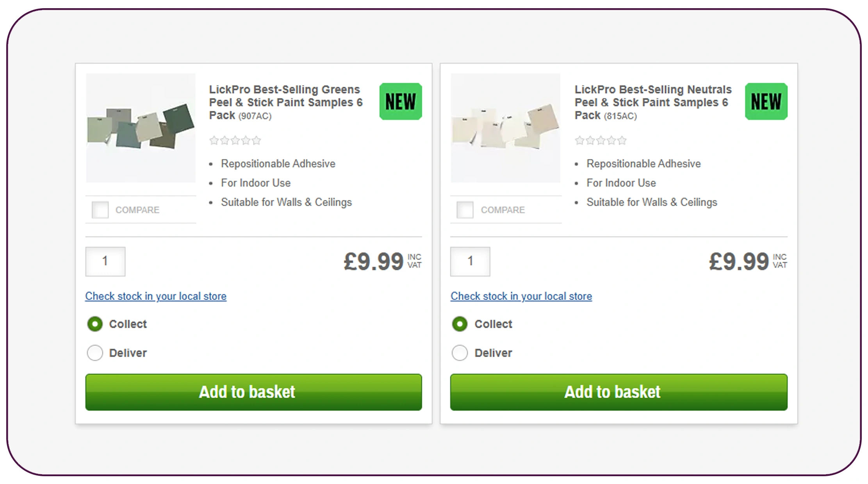This screenshot has width=868, height=484.
Task: Enable Compare for the Greens paint samples
Action: [100, 210]
